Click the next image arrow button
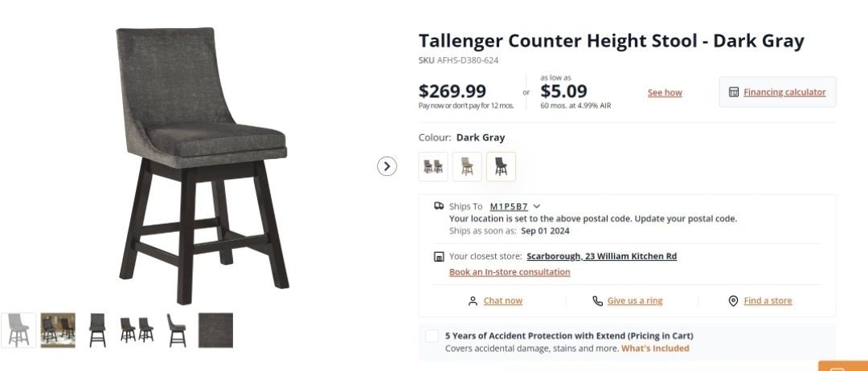This screenshot has height=371, width=868. coord(387,166)
